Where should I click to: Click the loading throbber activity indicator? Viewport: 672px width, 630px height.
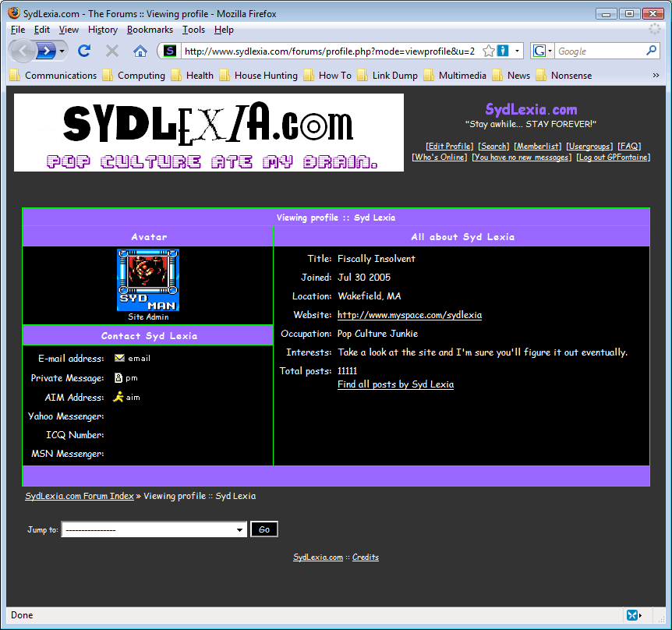point(655,29)
